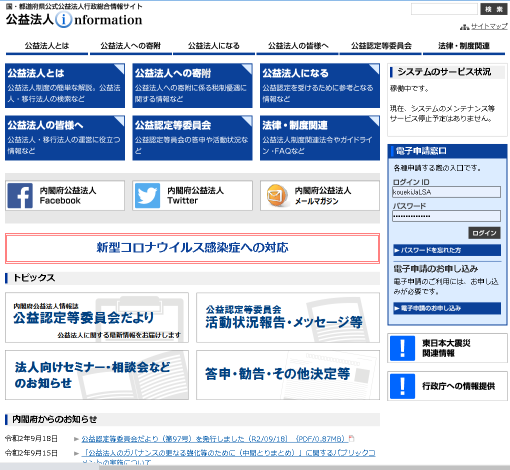
Task: Click the 電子申請のお申し込み heading text
Action: pyautogui.click(x=436, y=269)
